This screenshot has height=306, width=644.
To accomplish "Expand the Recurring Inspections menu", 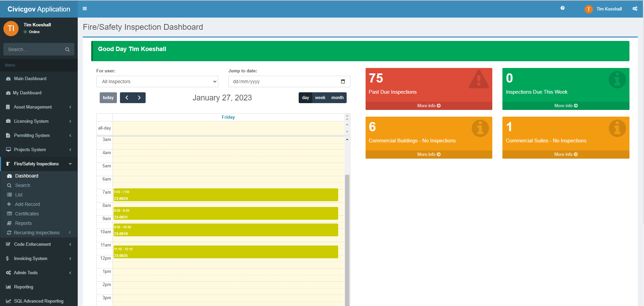I will point(36,233).
